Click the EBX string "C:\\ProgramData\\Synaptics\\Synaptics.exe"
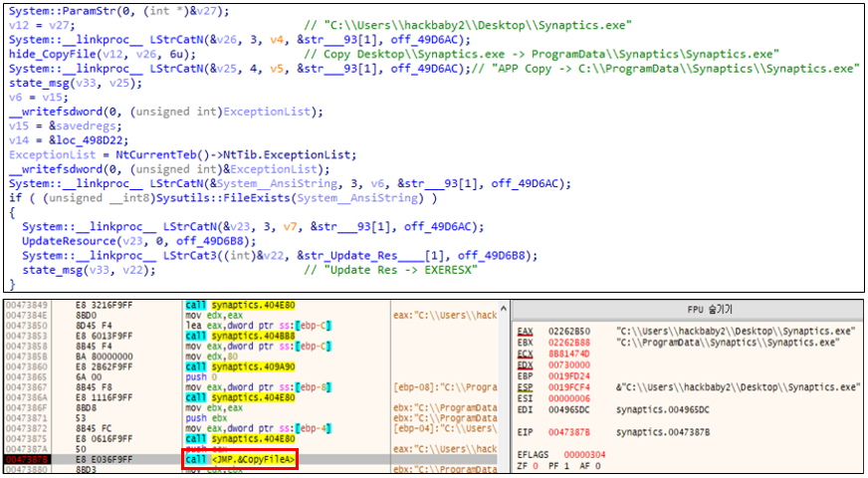The width and height of the screenshot is (868, 478). click(x=728, y=343)
